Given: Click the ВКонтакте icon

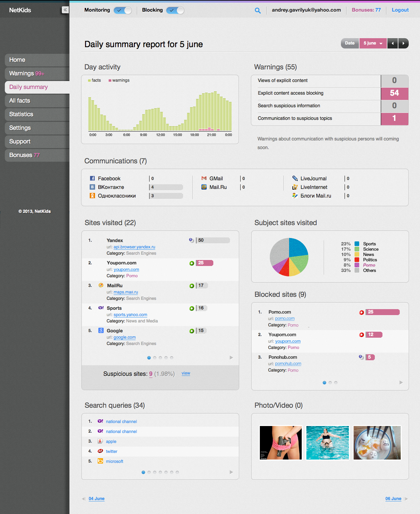Looking at the screenshot, I should click(92, 187).
